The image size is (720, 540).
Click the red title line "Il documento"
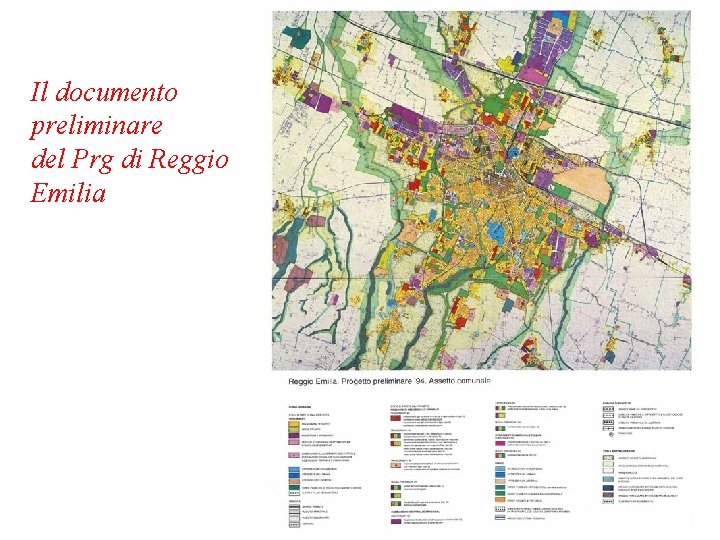[x=104, y=92]
